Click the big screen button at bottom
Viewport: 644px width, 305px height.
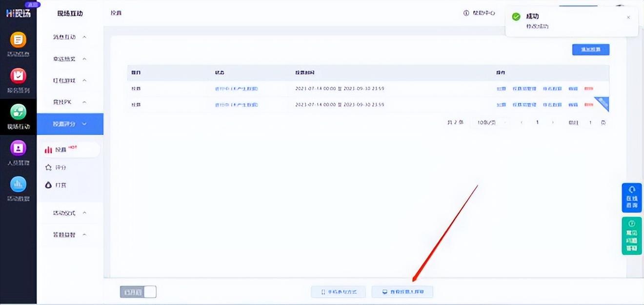click(402, 292)
